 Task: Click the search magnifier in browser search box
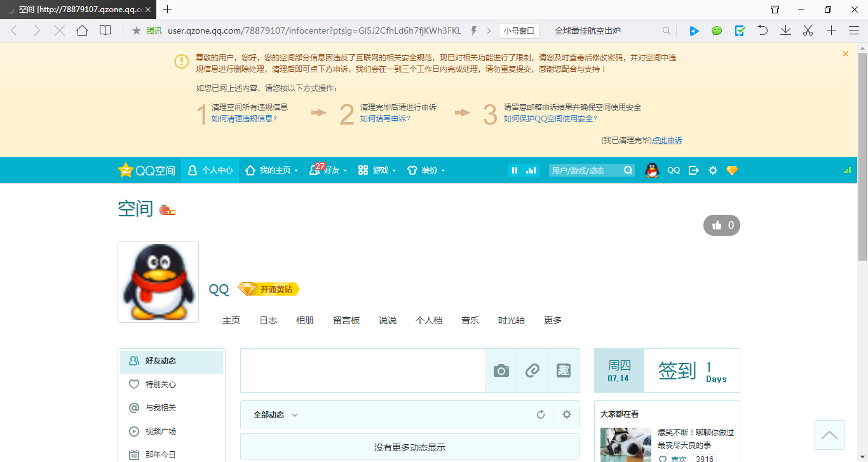(667, 31)
